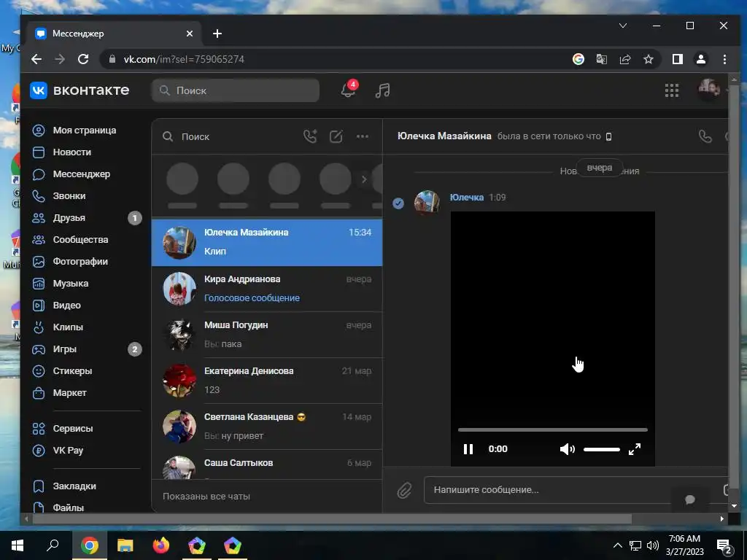Open Google Translate icon in address bar
Screen dimensions: 747x560
(602, 59)
